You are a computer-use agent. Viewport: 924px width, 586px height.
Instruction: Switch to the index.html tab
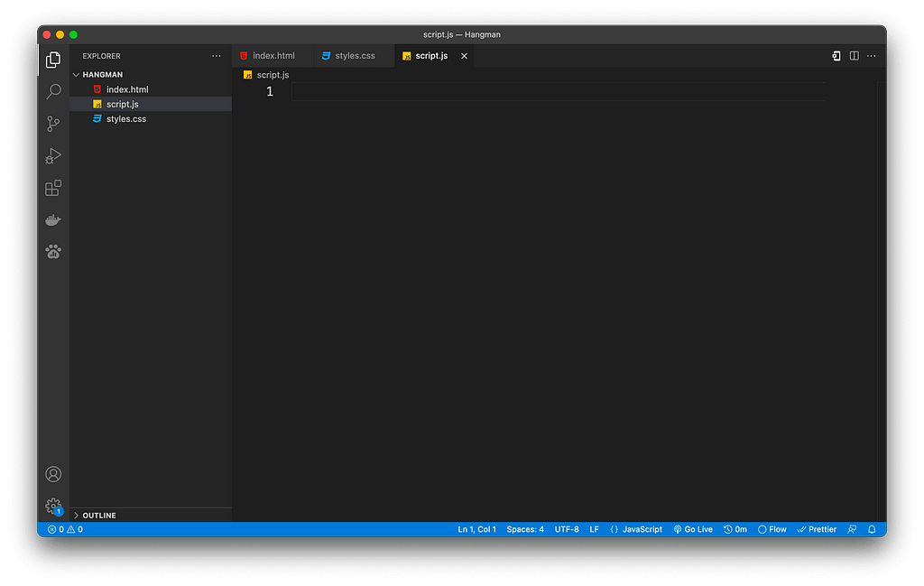[x=273, y=56]
